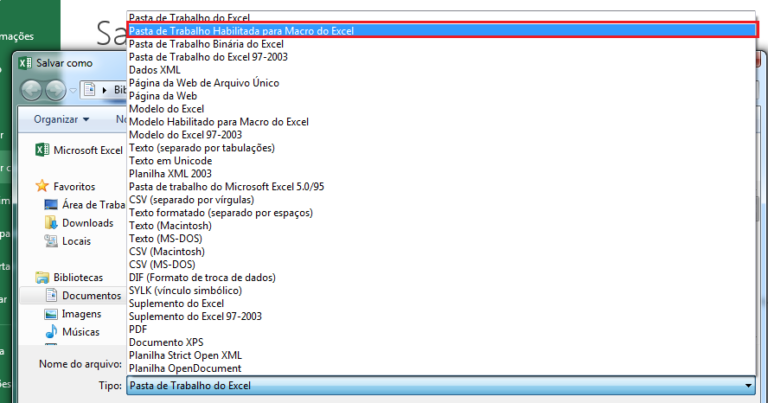768x403 pixels.
Task: Select the Músicas library
Action: (82, 332)
